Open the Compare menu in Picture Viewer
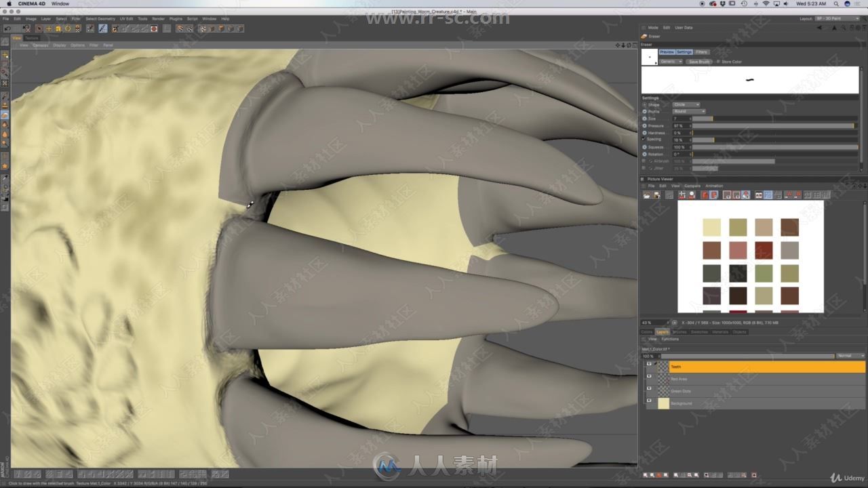 point(692,186)
